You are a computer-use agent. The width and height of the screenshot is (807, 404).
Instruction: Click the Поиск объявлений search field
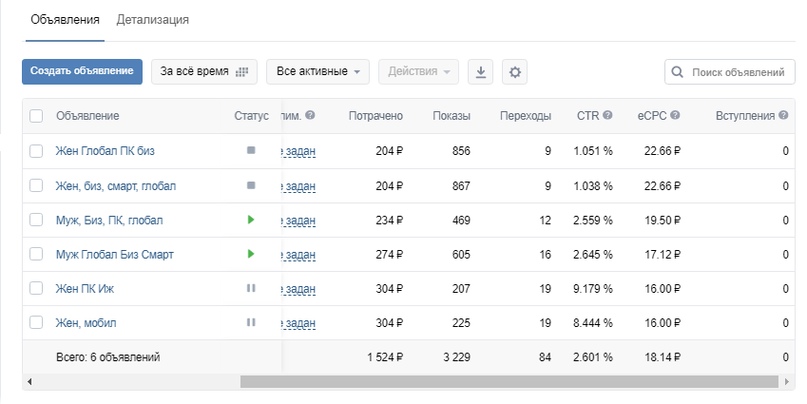730,72
